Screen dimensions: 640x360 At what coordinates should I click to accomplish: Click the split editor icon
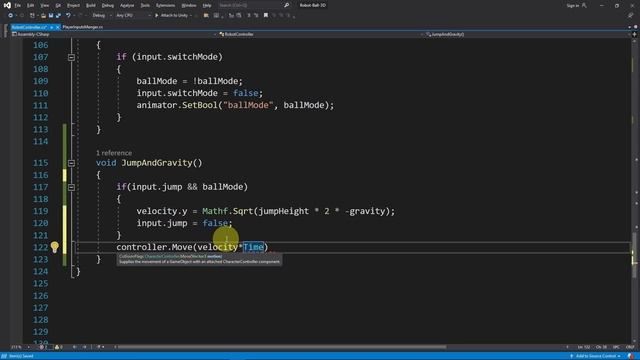point(634,34)
